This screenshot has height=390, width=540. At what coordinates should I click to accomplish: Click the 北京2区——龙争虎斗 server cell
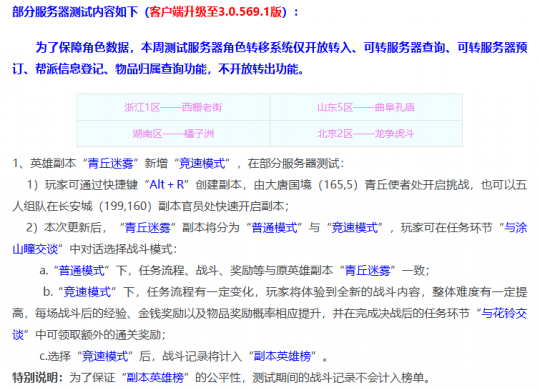point(366,134)
